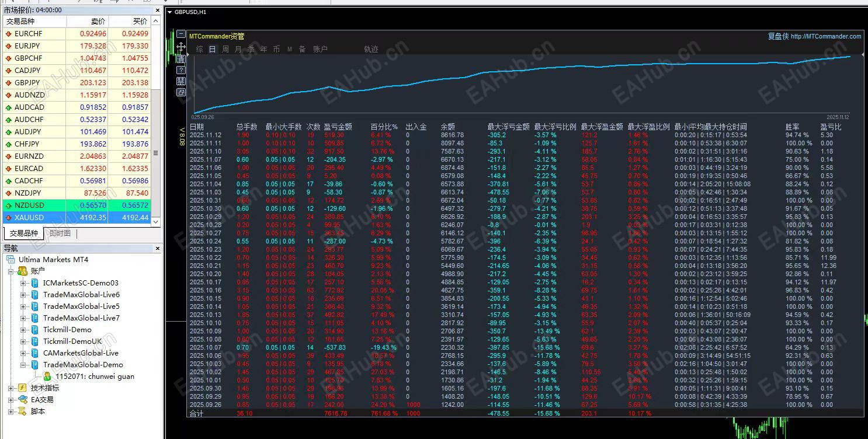
Task: Collapse the 账户 accounts tree node
Action: pyautogui.click(x=11, y=271)
